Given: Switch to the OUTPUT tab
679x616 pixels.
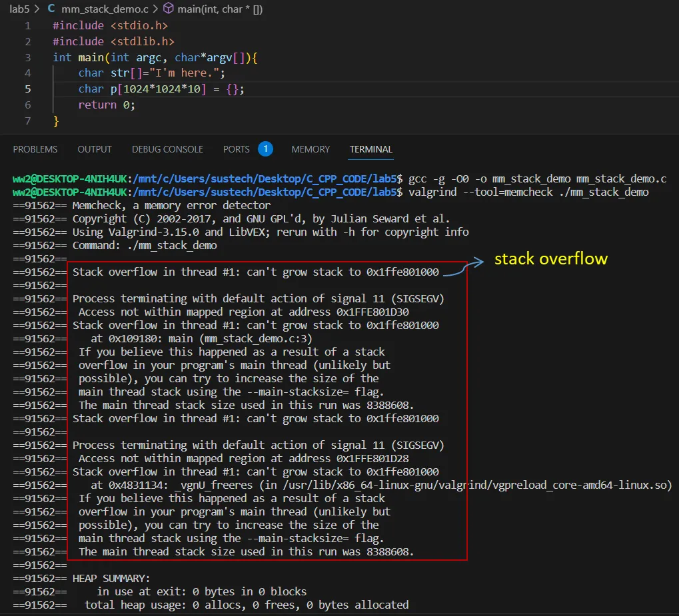Looking at the screenshot, I should tap(95, 149).
